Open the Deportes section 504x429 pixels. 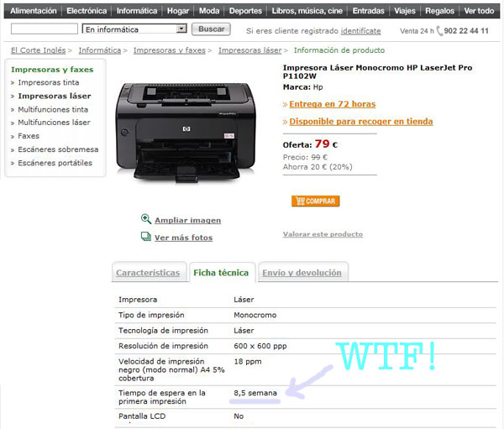click(x=245, y=11)
